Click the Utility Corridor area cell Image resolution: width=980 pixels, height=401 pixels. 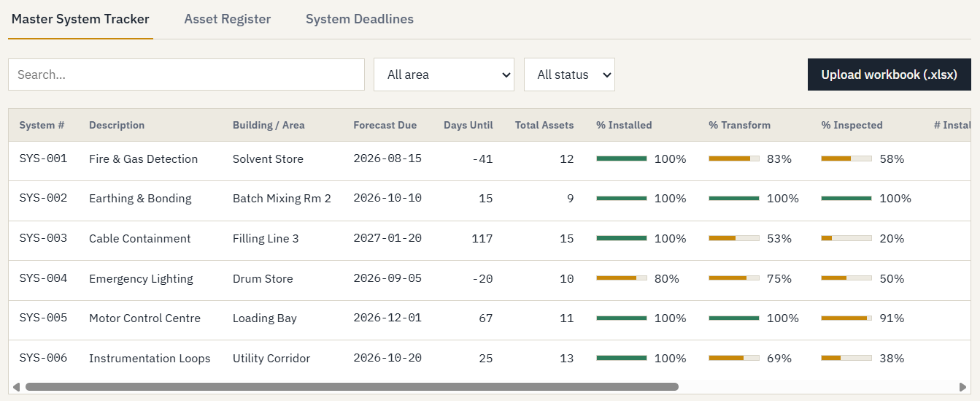271,358
